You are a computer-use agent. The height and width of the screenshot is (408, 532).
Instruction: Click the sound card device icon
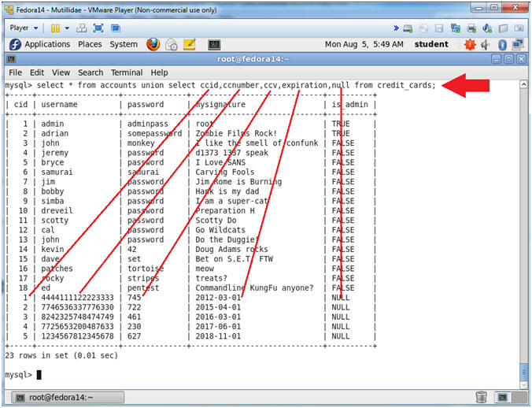[487, 28]
